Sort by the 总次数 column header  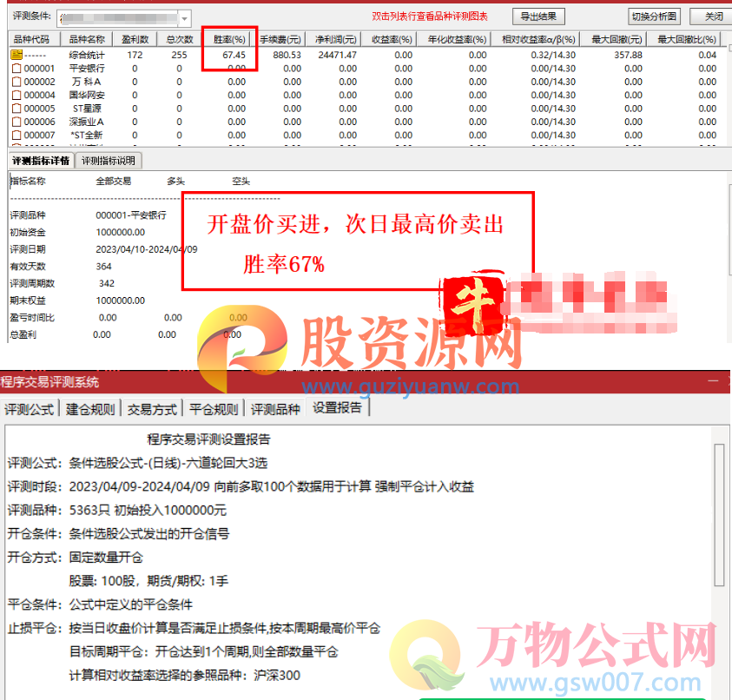(x=180, y=39)
